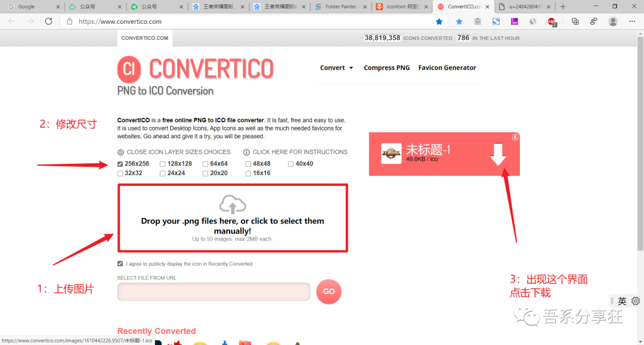
Task: Click the cloud upload icon in the drop zone
Action: pos(233,204)
